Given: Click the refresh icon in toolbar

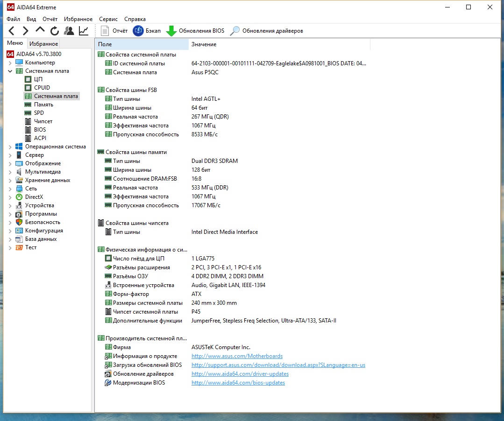Looking at the screenshot, I should [55, 31].
